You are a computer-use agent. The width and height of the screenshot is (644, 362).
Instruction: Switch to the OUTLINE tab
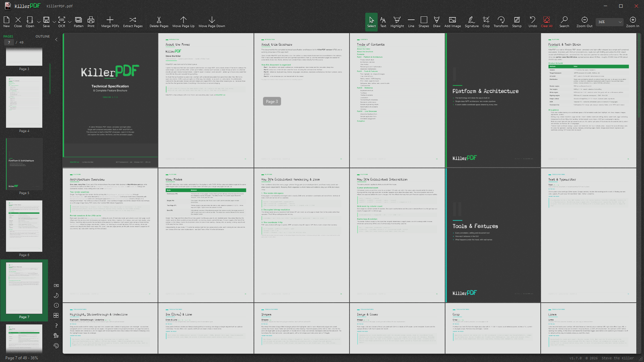[43, 36]
